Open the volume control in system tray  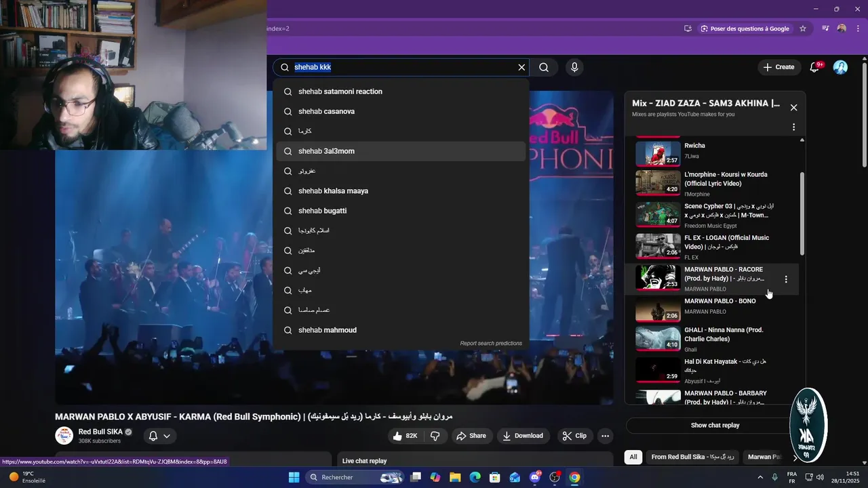(x=821, y=477)
